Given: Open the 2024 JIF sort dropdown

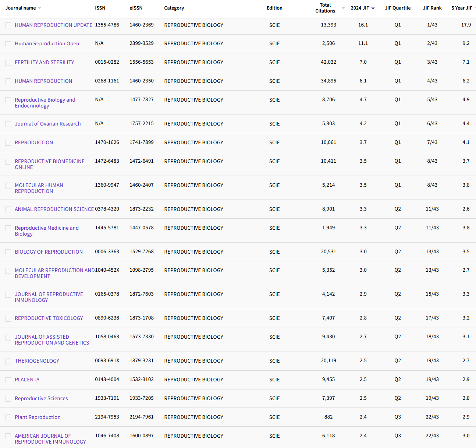Looking at the screenshot, I should (x=373, y=8).
